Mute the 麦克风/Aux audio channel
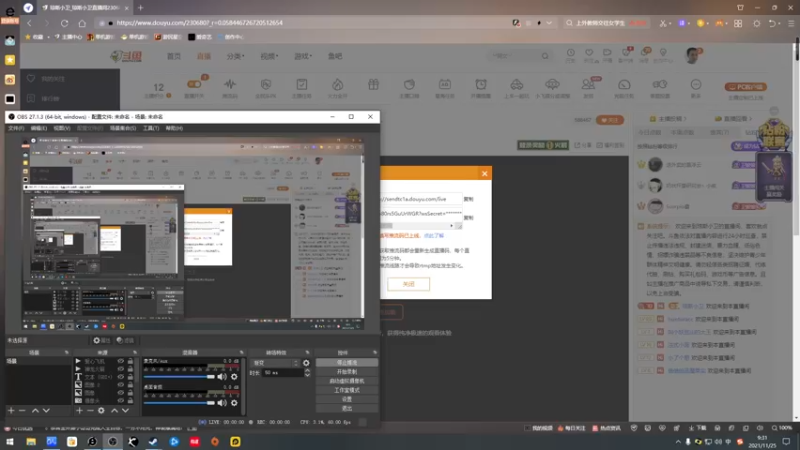 click(x=222, y=377)
